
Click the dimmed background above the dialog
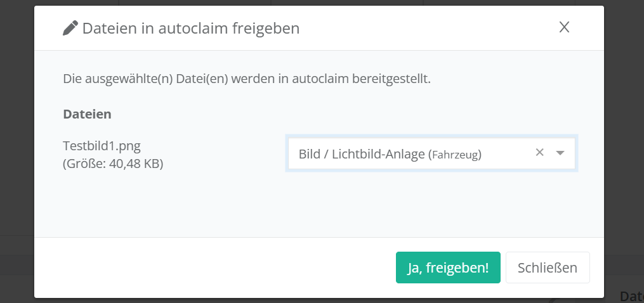coord(319,3)
